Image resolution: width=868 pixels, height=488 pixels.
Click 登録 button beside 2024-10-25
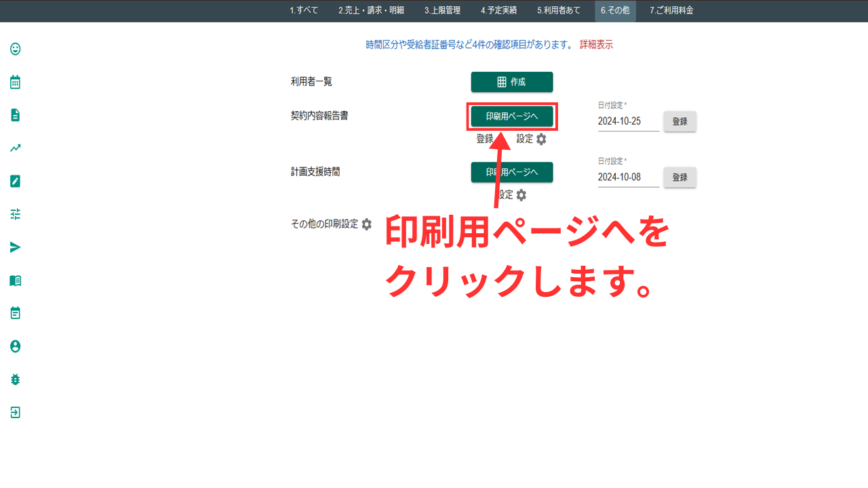point(679,121)
